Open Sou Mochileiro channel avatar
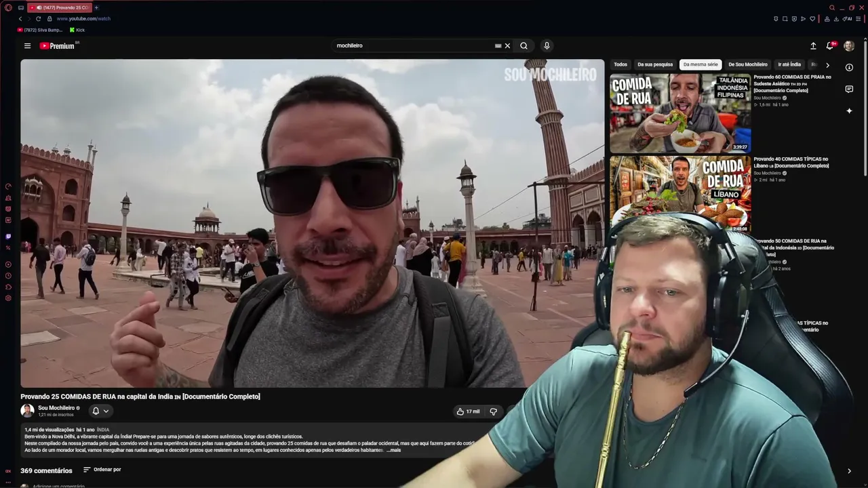Viewport: 868px width, 488px height. pos(27,411)
